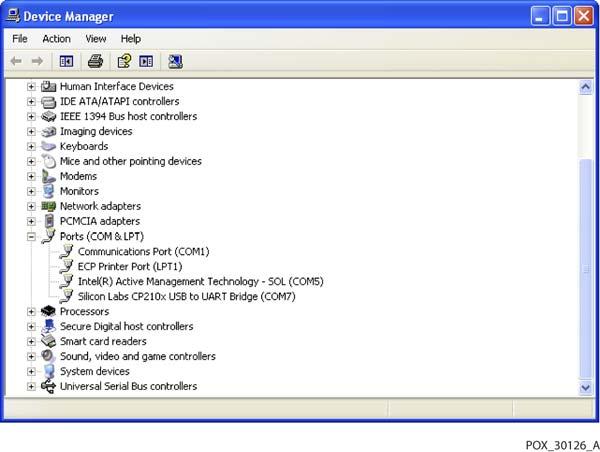600x452 pixels.
Task: Select the Secure Digital host controllers label
Action: (x=127, y=326)
